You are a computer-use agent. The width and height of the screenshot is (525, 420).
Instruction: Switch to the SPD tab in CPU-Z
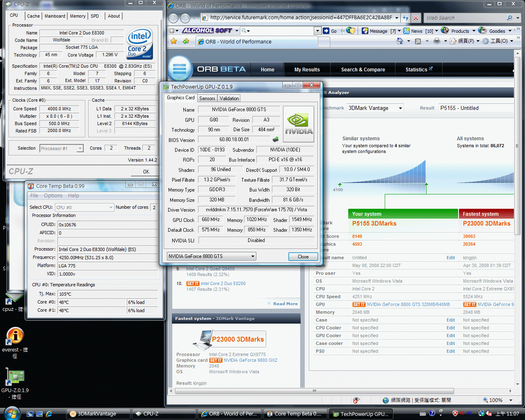point(95,16)
